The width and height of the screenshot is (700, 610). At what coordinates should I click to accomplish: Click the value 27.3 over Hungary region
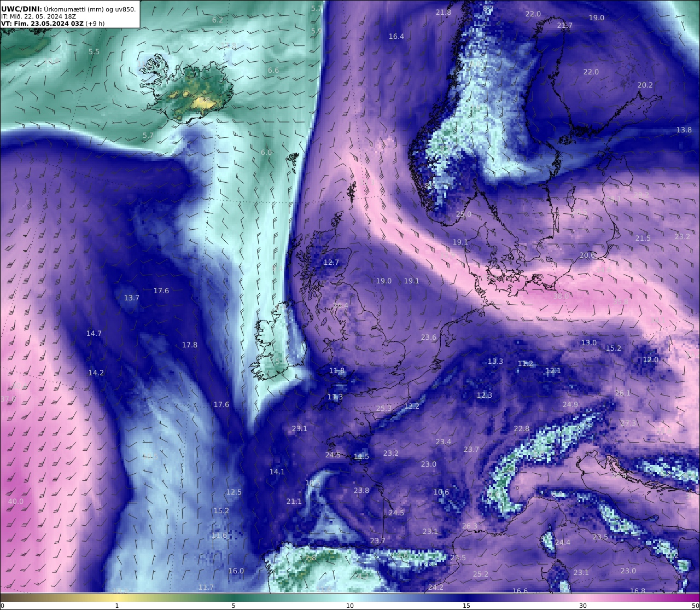629,423
